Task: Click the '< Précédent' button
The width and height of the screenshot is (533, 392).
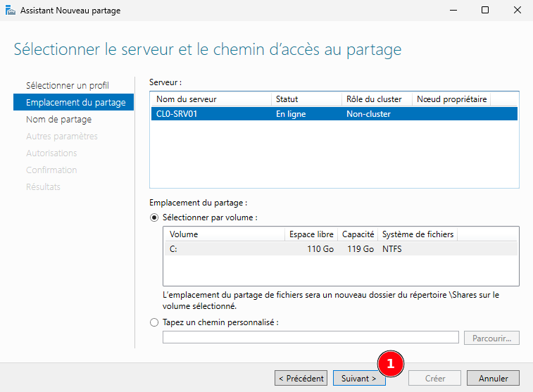Action: [301, 378]
